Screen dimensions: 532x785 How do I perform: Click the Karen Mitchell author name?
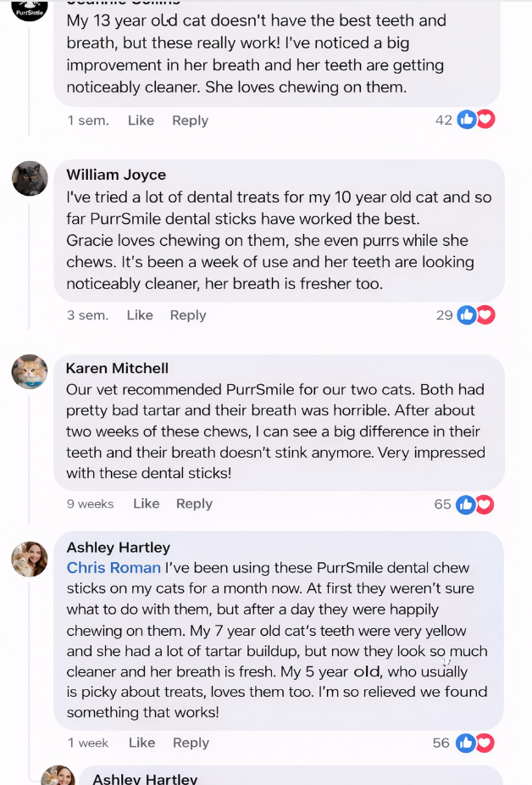tap(117, 368)
